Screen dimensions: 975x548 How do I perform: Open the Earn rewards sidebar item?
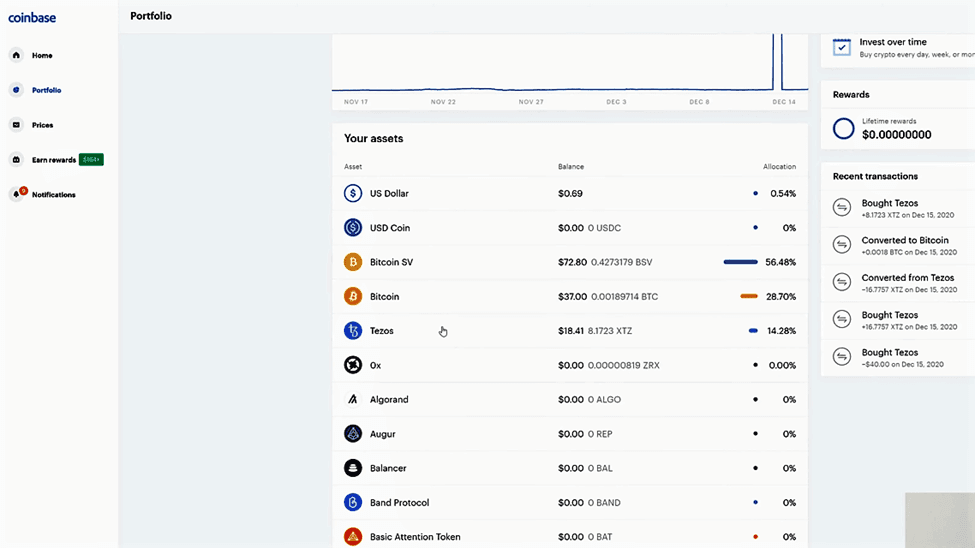tap(53, 160)
